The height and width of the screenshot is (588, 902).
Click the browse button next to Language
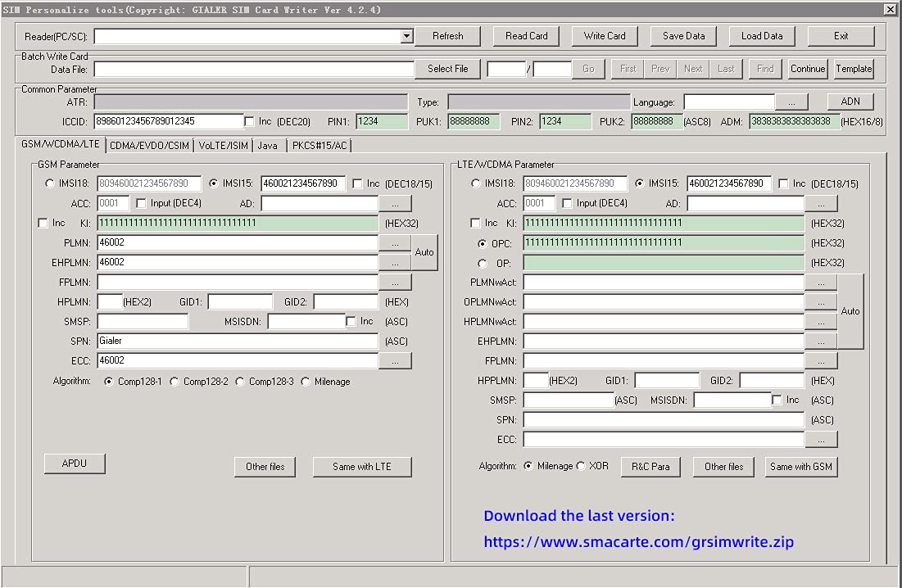point(791,102)
